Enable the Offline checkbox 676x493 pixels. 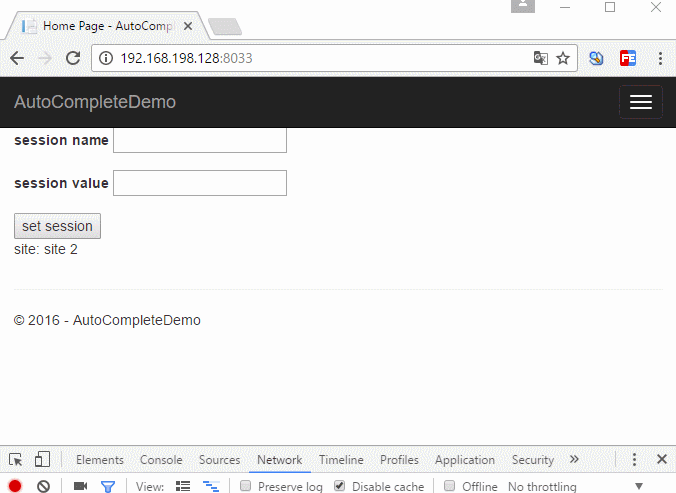click(449, 486)
